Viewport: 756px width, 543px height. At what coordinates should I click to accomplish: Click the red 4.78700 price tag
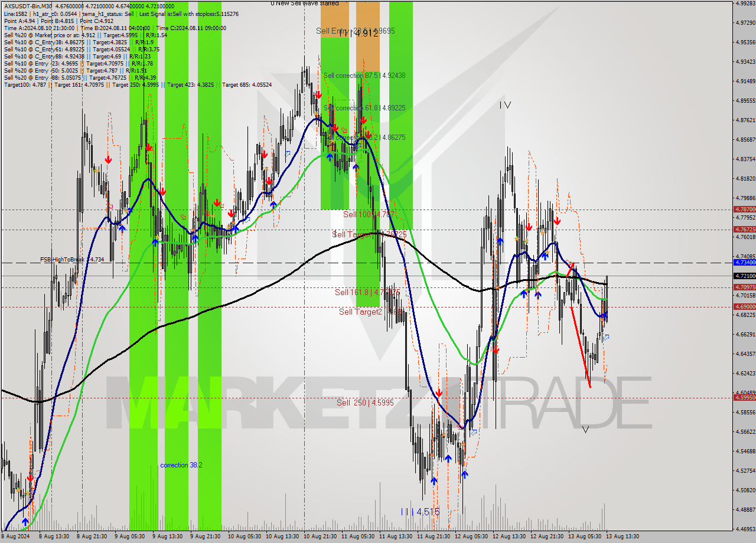744,209
